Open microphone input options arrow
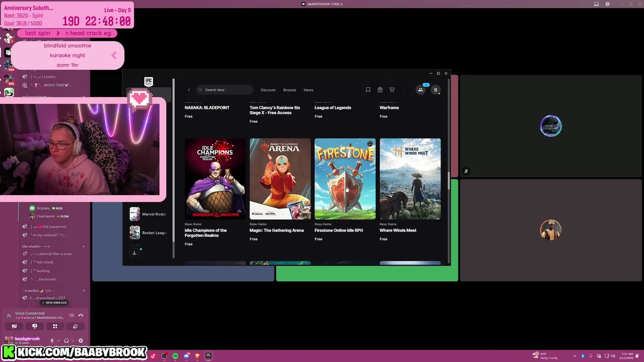The image size is (644, 362). pyautogui.click(x=57, y=341)
